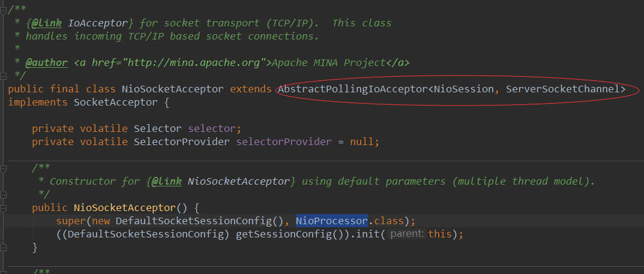
Task: Collapse the class Javadoc comment fold marker
Action: (3, 10)
